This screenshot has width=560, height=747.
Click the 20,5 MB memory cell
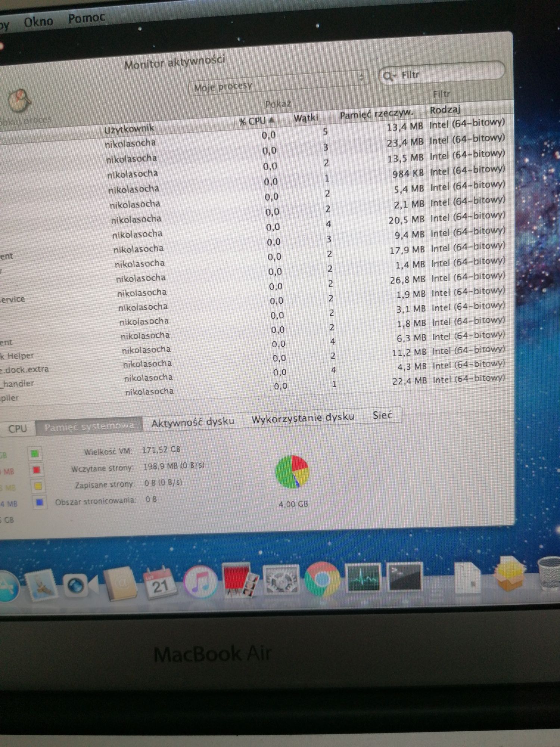(407, 220)
